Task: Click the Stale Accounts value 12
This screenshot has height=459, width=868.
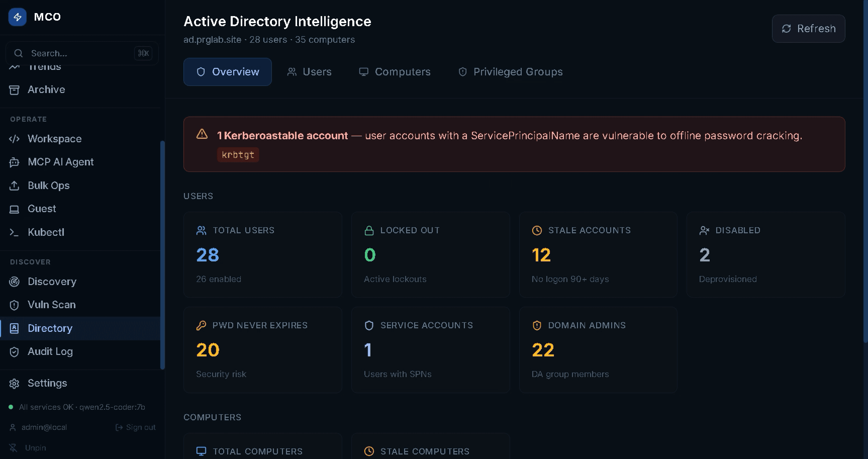Action: click(541, 255)
